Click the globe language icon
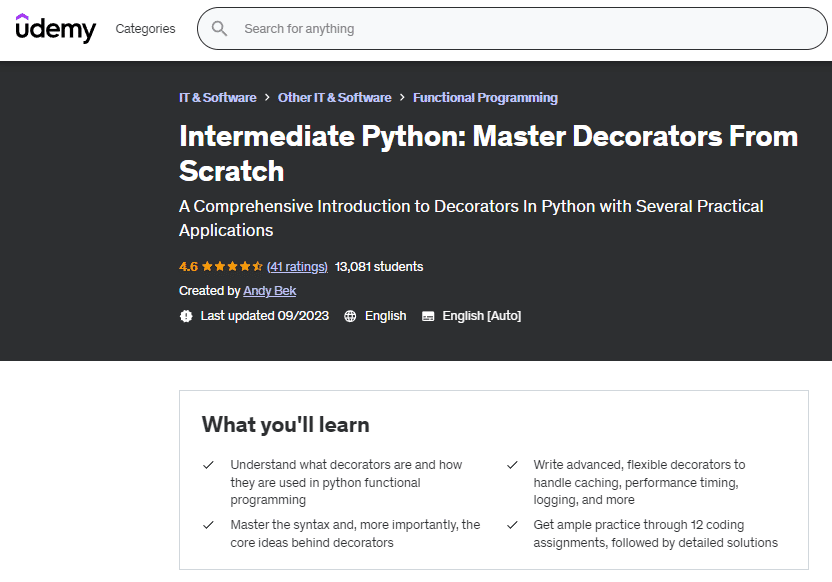 [x=350, y=316]
